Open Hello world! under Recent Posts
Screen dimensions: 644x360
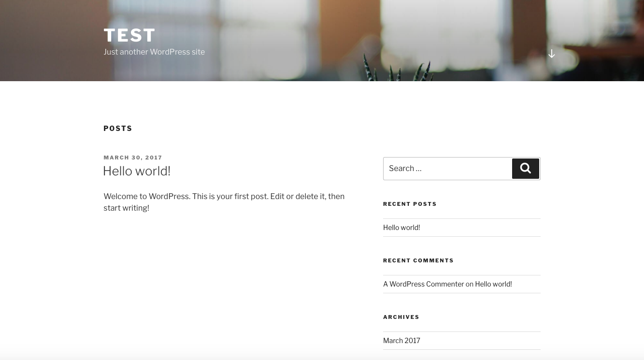point(401,228)
